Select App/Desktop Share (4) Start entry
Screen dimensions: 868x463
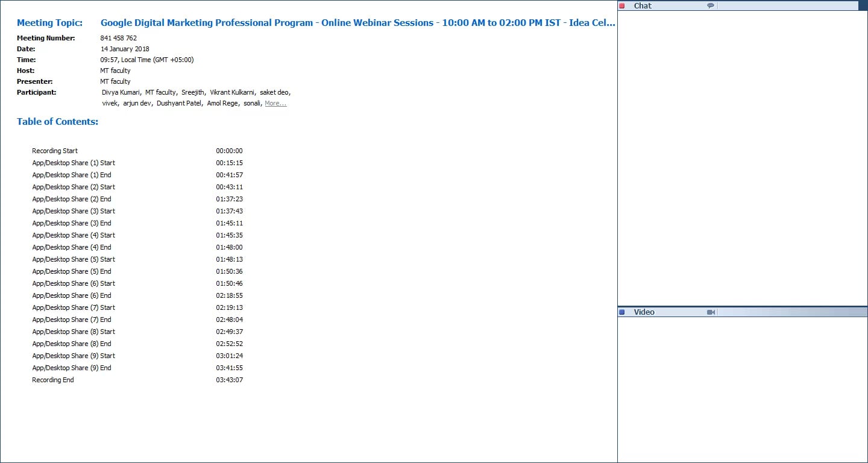[x=74, y=236]
